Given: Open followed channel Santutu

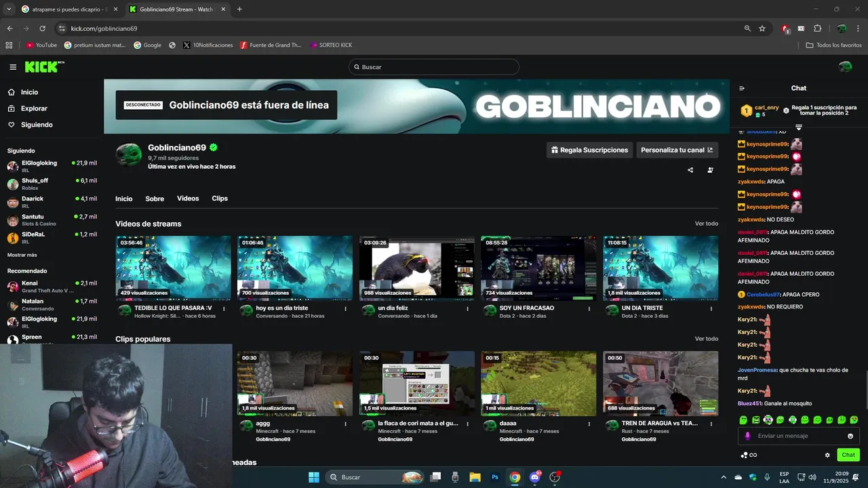Looking at the screenshot, I should (52, 220).
